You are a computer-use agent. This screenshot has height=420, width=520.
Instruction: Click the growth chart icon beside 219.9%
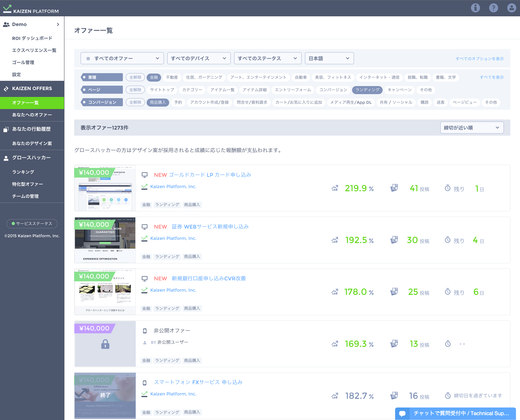[x=335, y=188]
